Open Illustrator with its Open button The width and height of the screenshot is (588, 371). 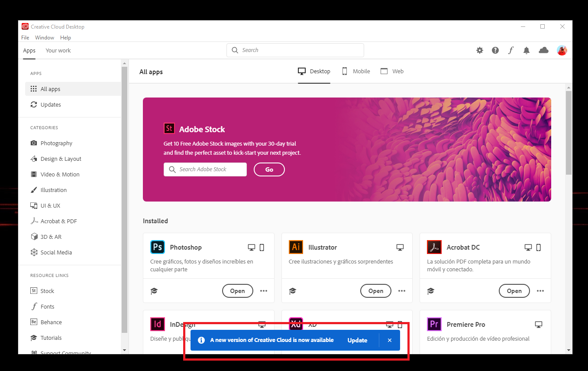(375, 291)
